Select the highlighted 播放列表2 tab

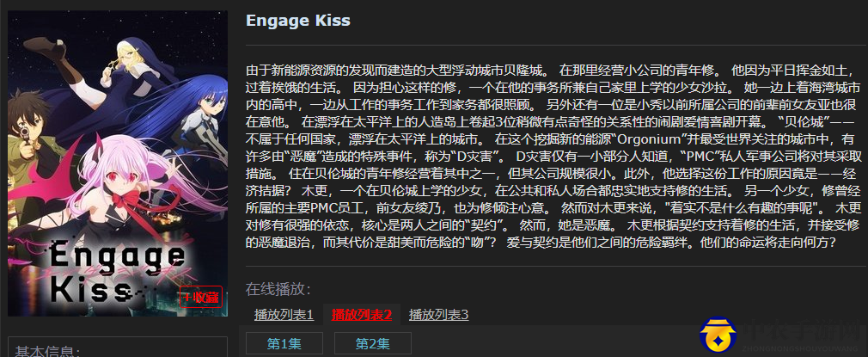point(362,316)
